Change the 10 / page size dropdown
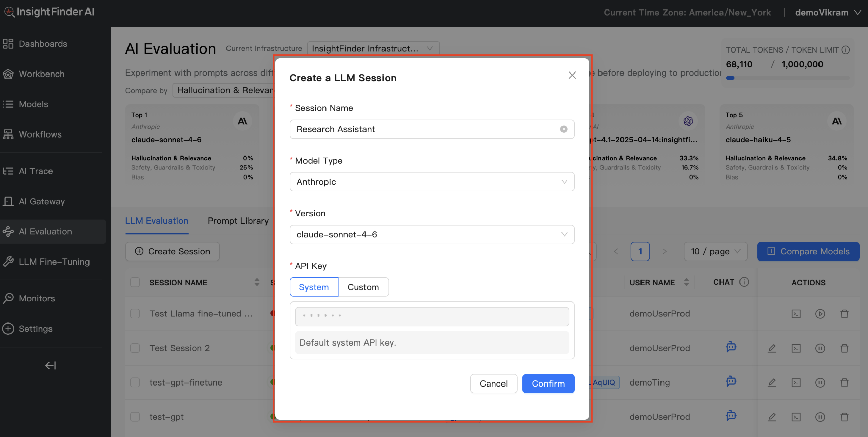 click(x=715, y=251)
